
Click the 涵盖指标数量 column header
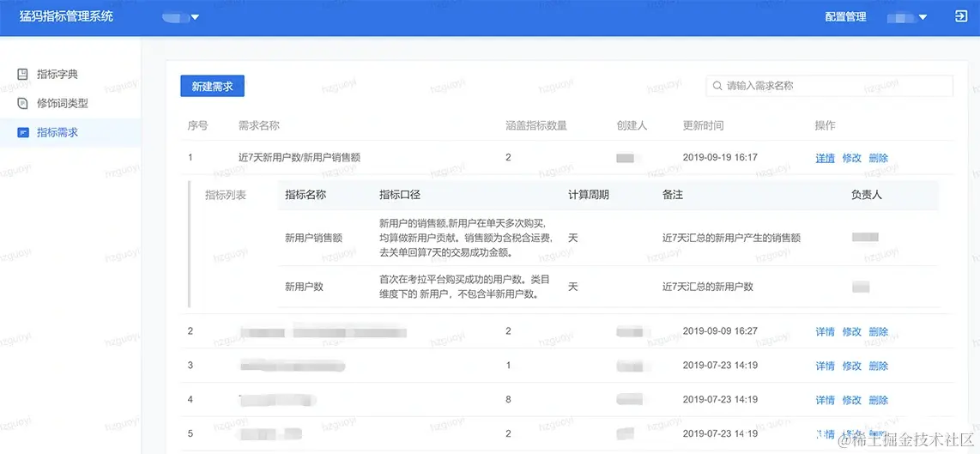click(536, 125)
